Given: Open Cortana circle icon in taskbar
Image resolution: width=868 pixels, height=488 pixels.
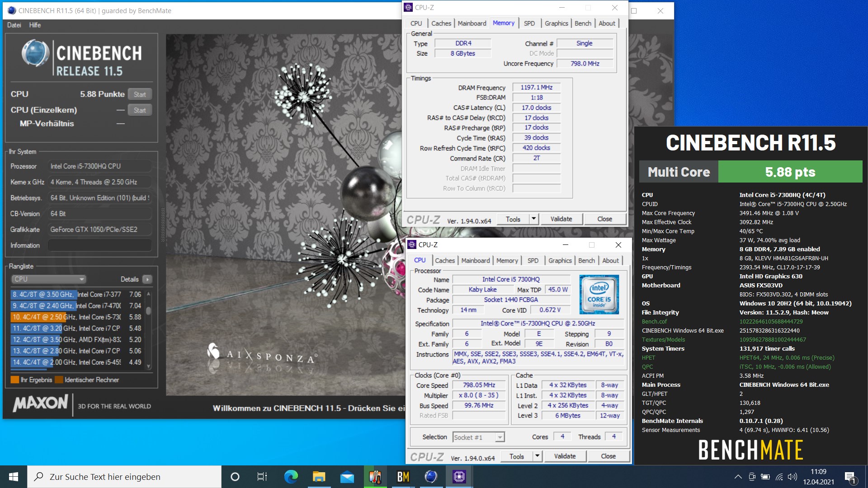Looking at the screenshot, I should point(235,477).
